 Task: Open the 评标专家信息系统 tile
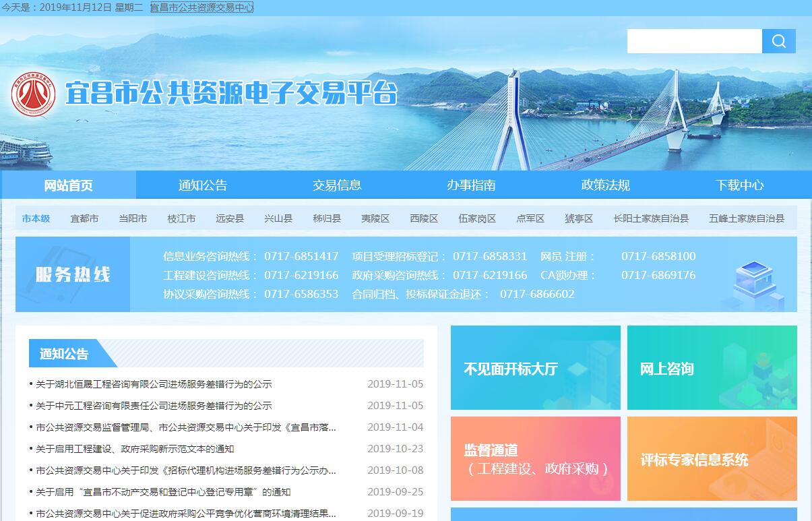tap(712, 459)
